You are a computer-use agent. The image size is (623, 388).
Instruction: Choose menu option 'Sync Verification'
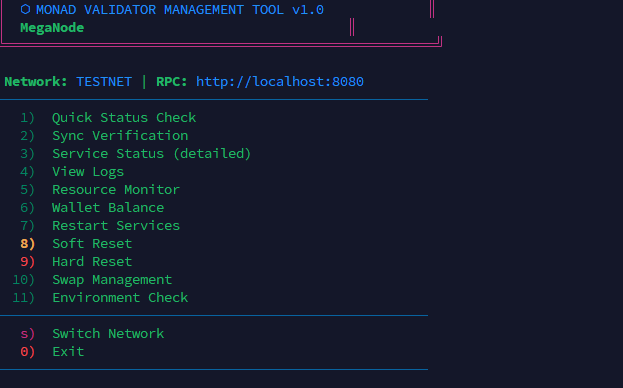click(x=120, y=136)
